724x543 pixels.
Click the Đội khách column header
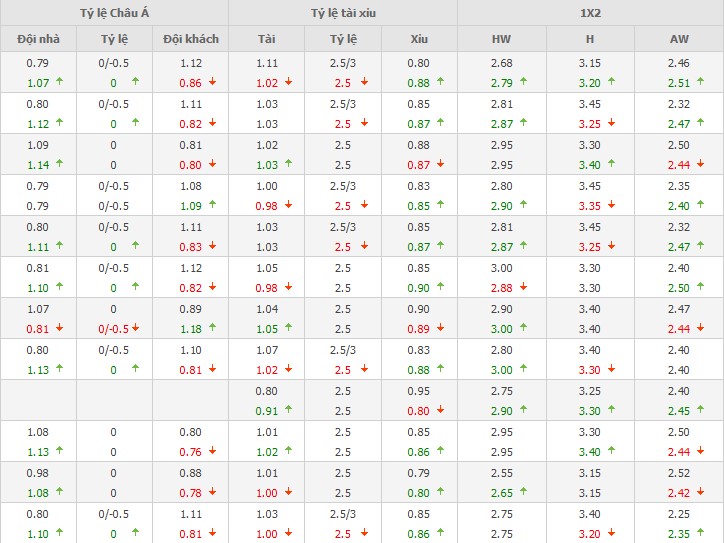190,39
